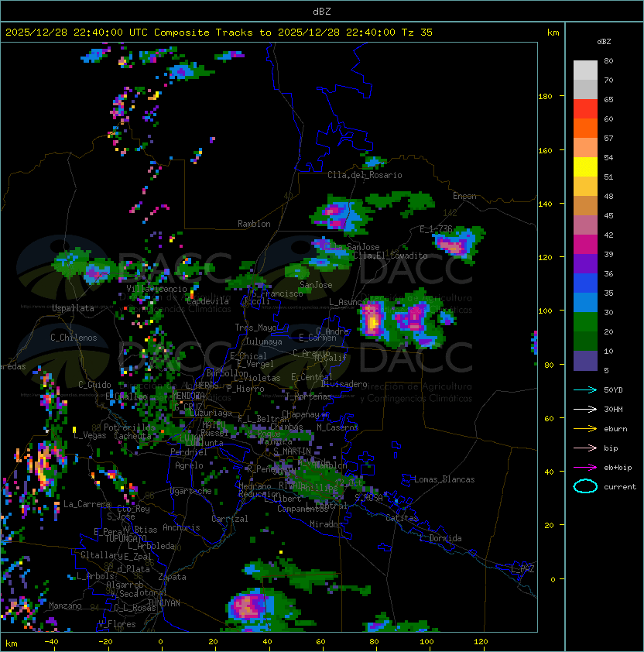Click the 120 km tick on horizontal axis

point(481,642)
